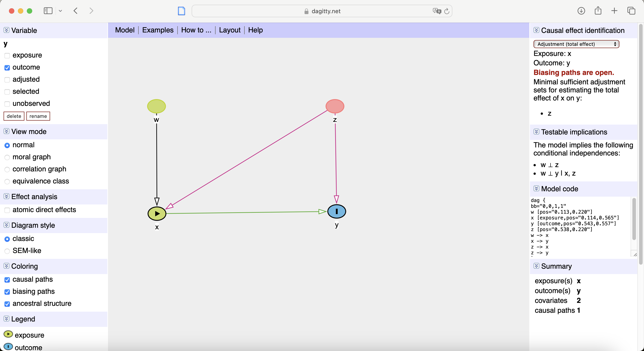The width and height of the screenshot is (644, 351).
Task: Collapse the Testable implications section
Action: (x=536, y=132)
